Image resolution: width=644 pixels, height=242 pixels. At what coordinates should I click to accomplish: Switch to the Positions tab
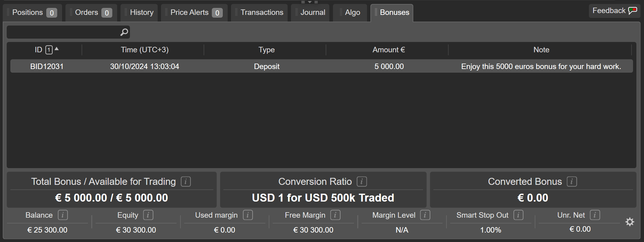click(33, 12)
